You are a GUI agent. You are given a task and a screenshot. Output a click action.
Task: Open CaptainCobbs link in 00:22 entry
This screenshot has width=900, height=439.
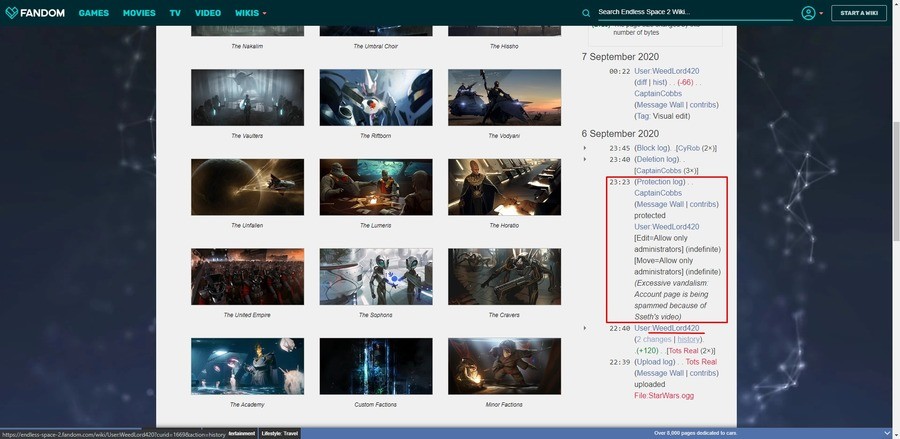tap(658, 94)
